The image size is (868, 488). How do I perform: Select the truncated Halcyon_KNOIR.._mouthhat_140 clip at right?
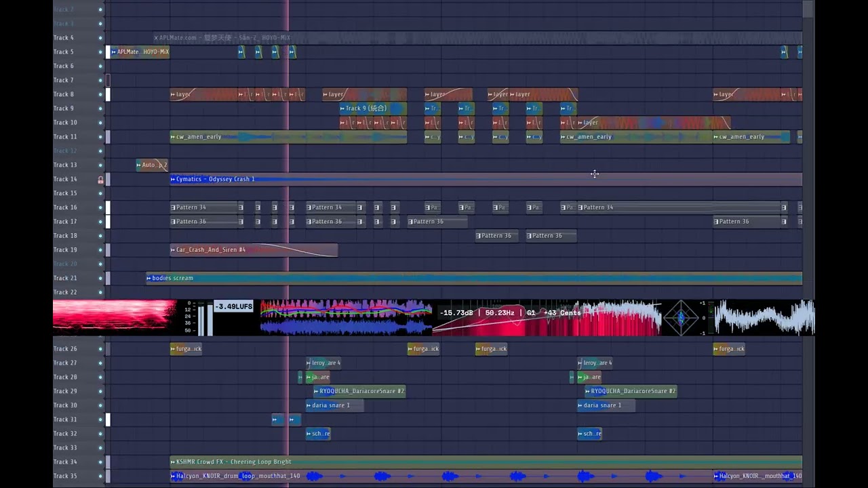[x=757, y=476]
